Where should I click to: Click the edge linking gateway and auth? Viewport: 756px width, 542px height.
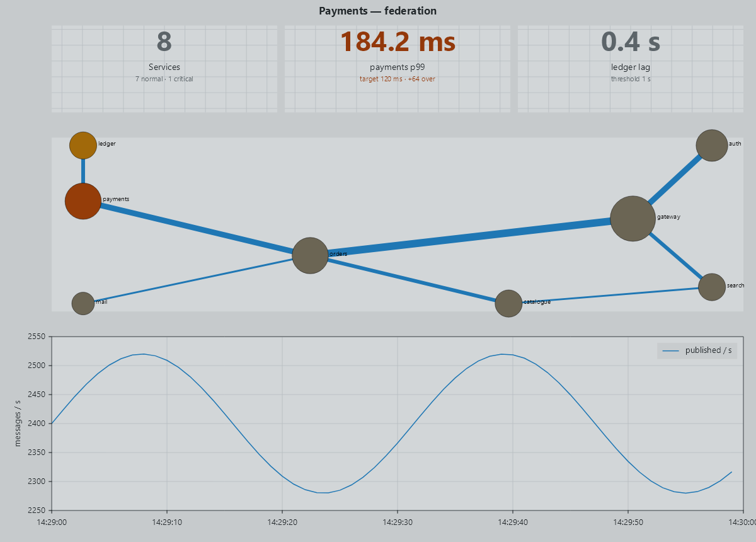[x=675, y=180]
